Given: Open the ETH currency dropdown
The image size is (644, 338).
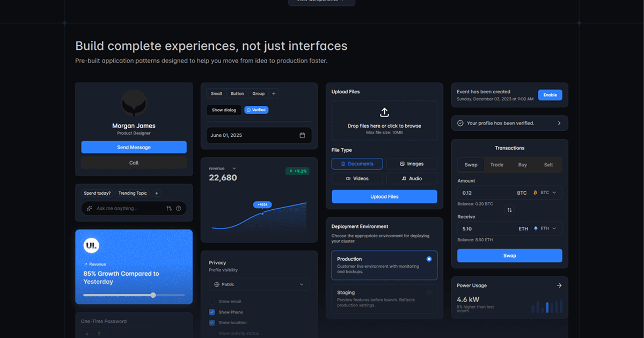Looking at the screenshot, I should coord(544,229).
